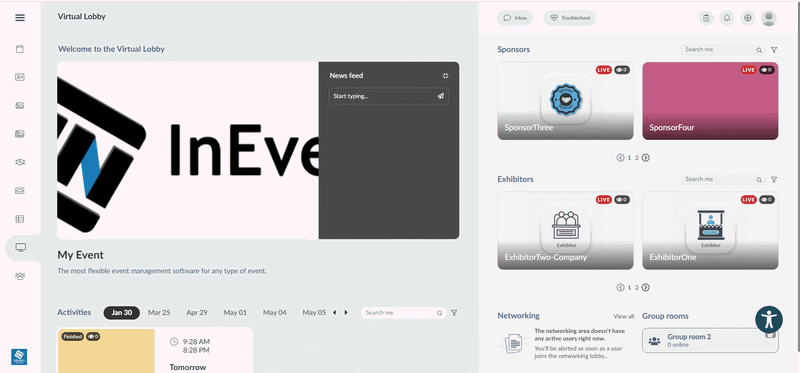Click the viewer count badge on ExhibitorOne
800x373 pixels.
click(x=766, y=200)
